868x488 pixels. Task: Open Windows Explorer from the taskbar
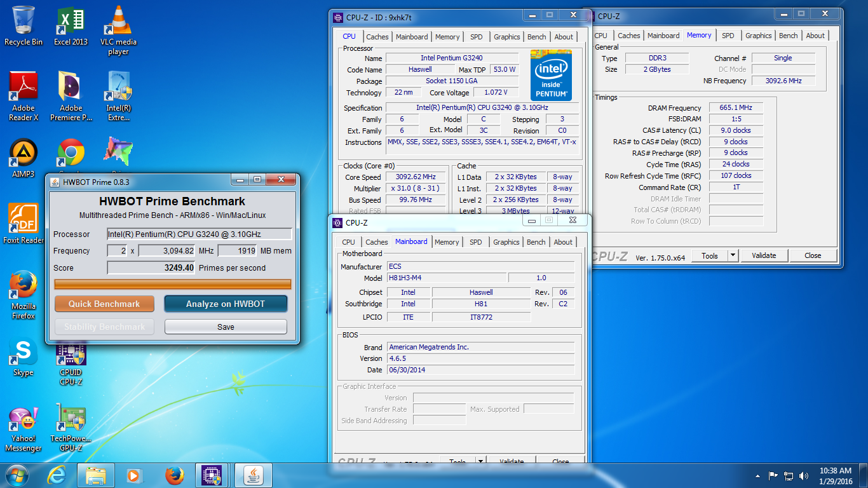click(96, 475)
